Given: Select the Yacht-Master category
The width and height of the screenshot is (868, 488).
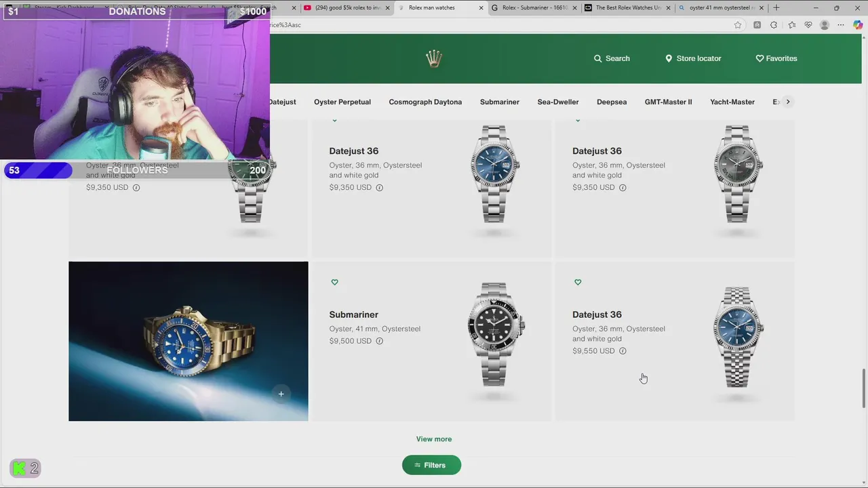Looking at the screenshot, I should (x=732, y=102).
